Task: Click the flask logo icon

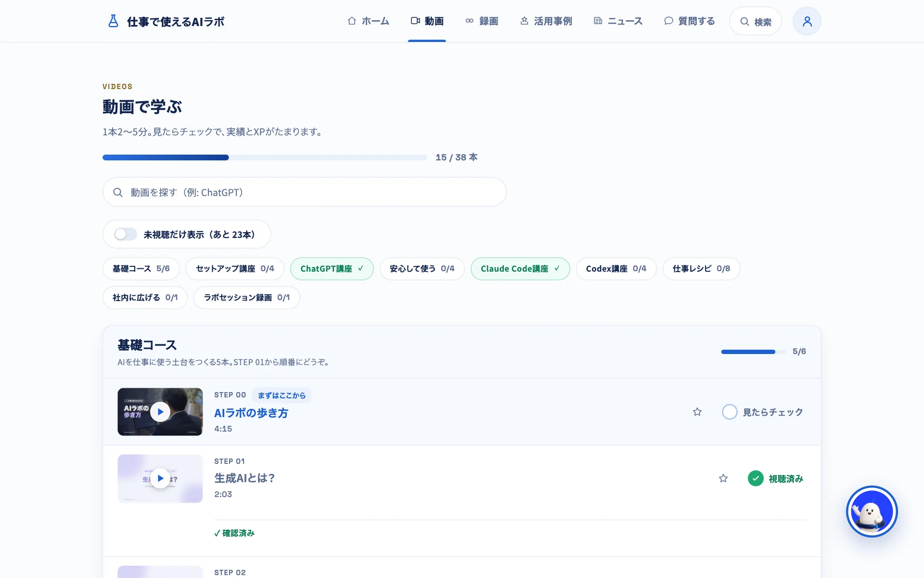Action: 113,21
